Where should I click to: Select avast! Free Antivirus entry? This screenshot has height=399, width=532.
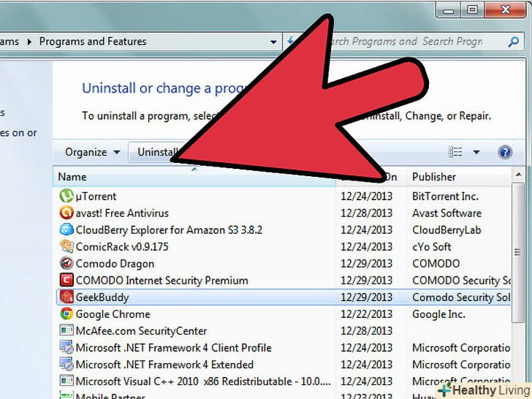[122, 213]
